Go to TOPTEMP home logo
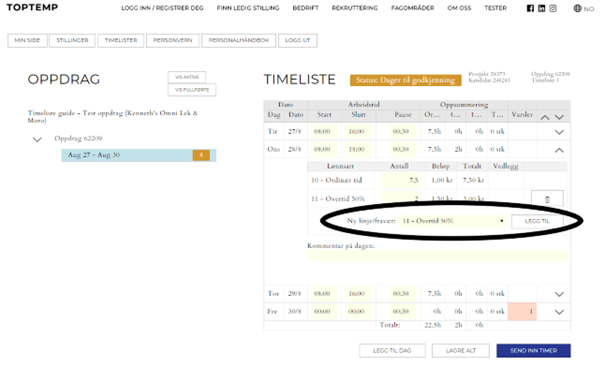Screen dimensions: 605x381 point(32,7)
